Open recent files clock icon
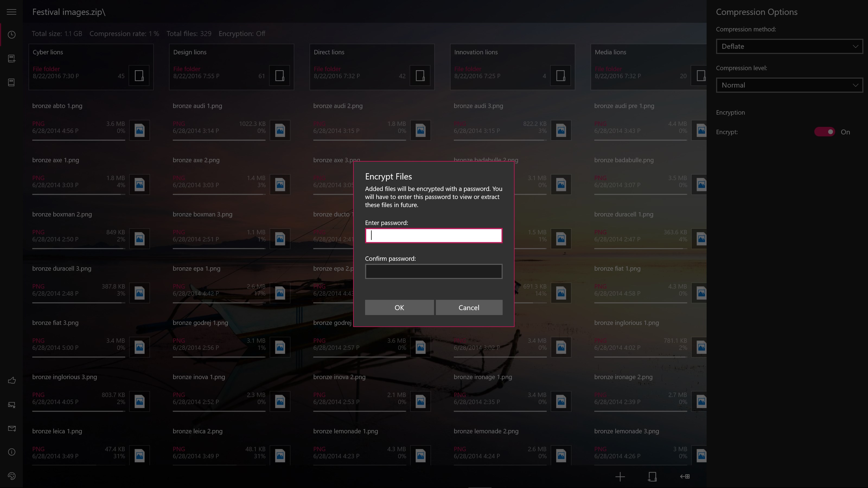868x488 pixels. point(11,35)
